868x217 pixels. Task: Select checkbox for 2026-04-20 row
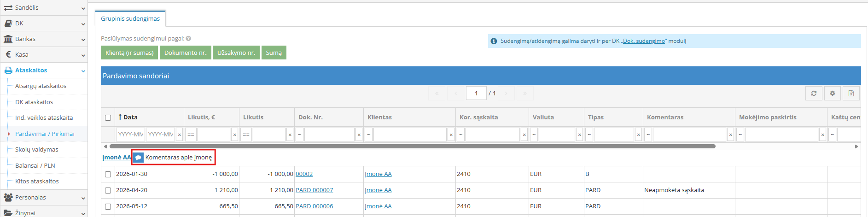pyautogui.click(x=108, y=190)
